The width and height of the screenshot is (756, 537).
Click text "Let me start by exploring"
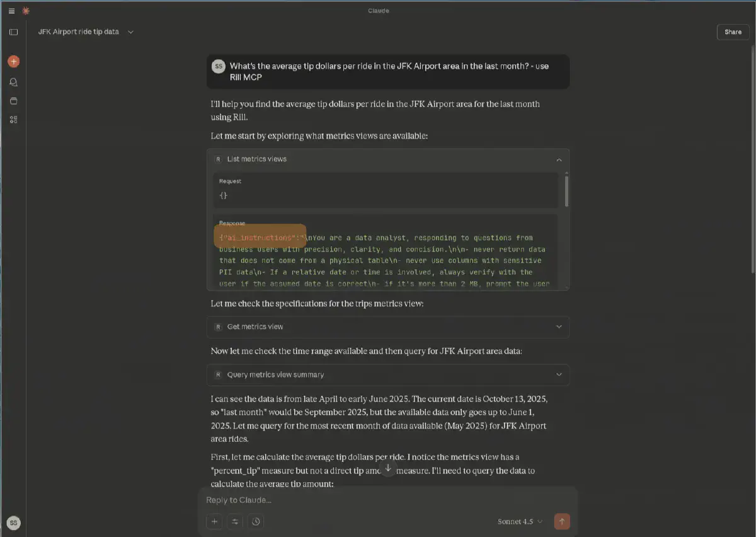(x=319, y=136)
